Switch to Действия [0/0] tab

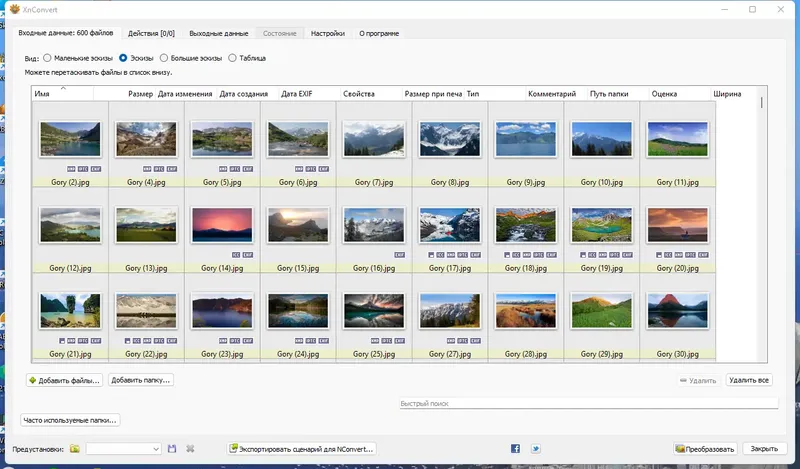tap(151, 33)
